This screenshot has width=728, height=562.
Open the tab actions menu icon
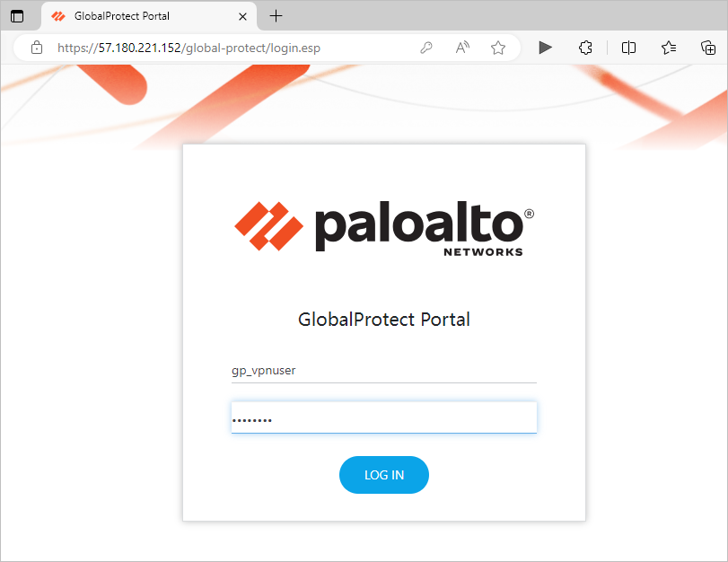[17, 16]
